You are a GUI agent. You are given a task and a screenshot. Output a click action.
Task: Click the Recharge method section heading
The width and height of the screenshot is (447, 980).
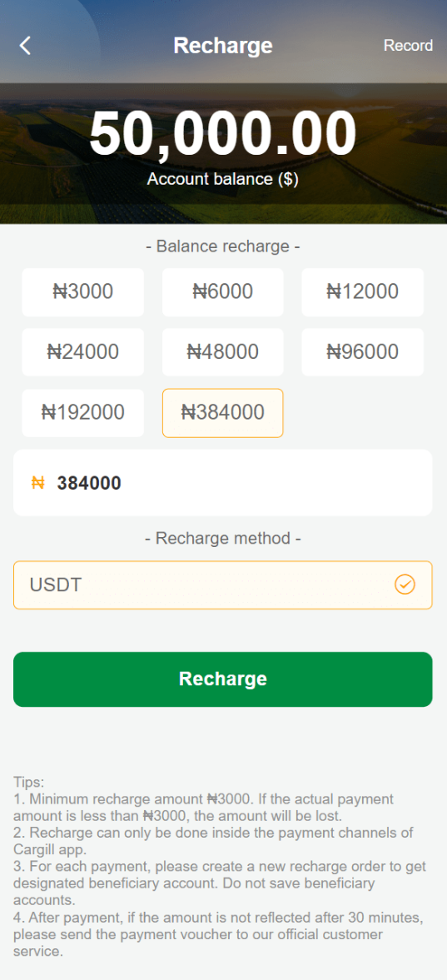click(222, 538)
